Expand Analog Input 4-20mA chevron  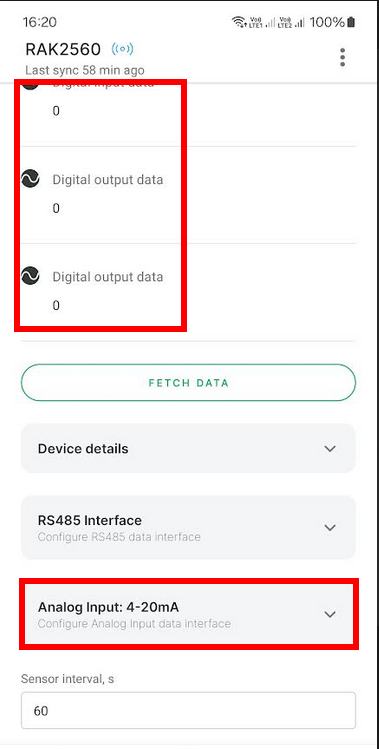(x=330, y=614)
